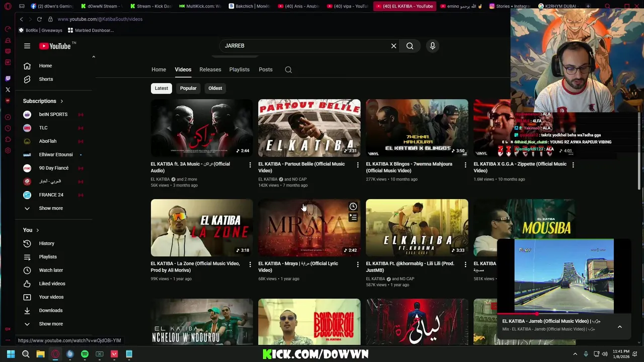Screen dimensions: 644x362
Task: Open the Boudourou video thumbnail
Action: [309, 322]
